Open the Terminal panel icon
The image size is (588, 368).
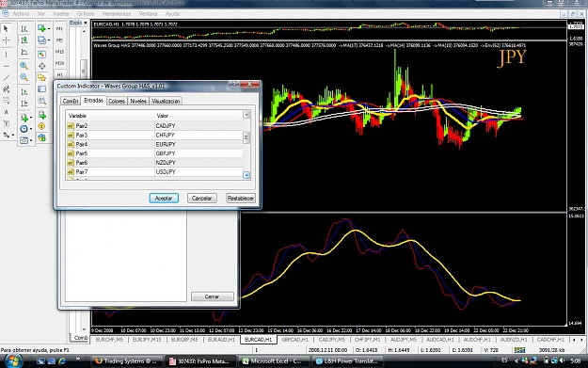point(42,89)
